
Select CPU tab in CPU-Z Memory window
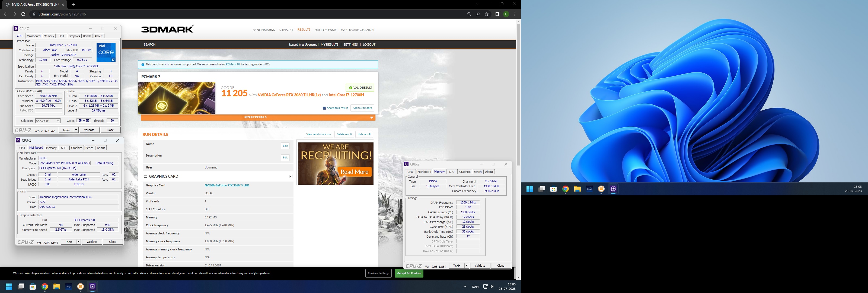410,172
